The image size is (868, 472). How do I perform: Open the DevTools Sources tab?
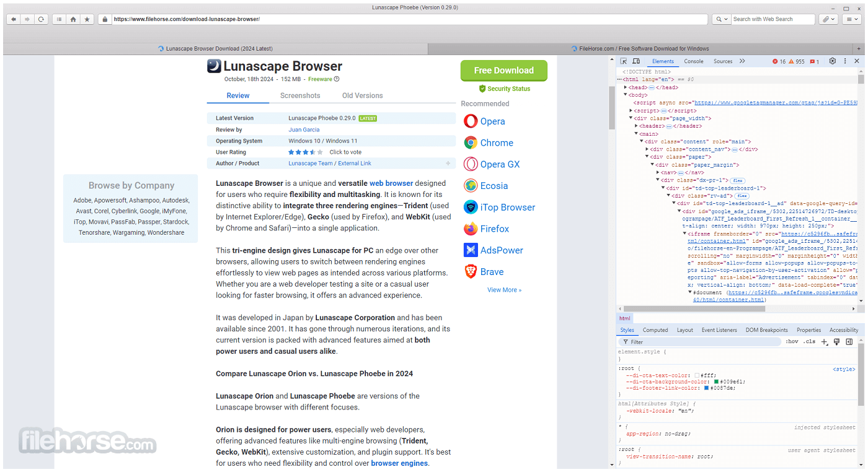coord(723,61)
